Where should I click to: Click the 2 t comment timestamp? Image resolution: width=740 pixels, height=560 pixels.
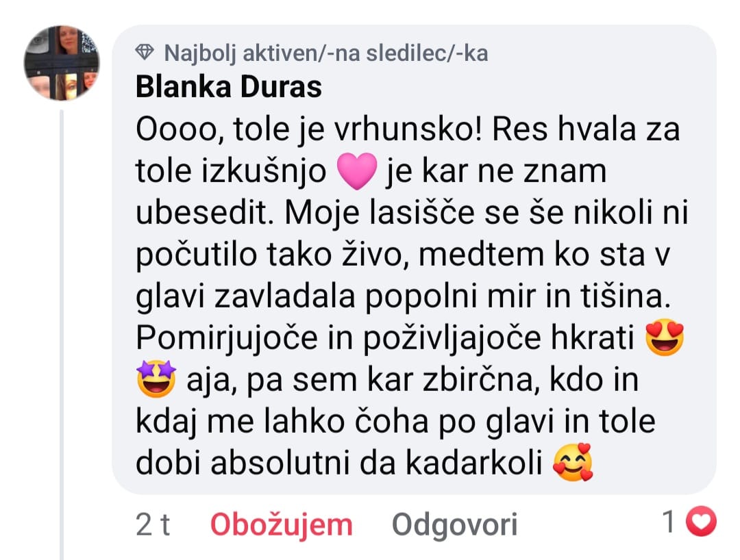click(152, 524)
